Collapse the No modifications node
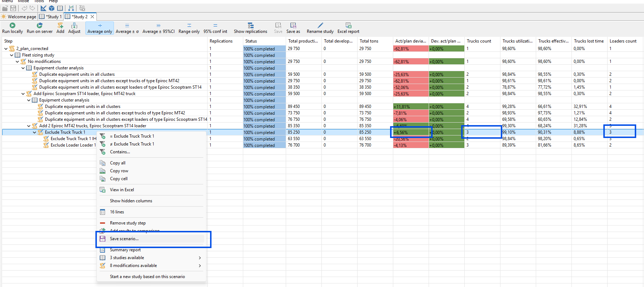Image resolution: width=644 pixels, height=287 pixels. click(18, 61)
